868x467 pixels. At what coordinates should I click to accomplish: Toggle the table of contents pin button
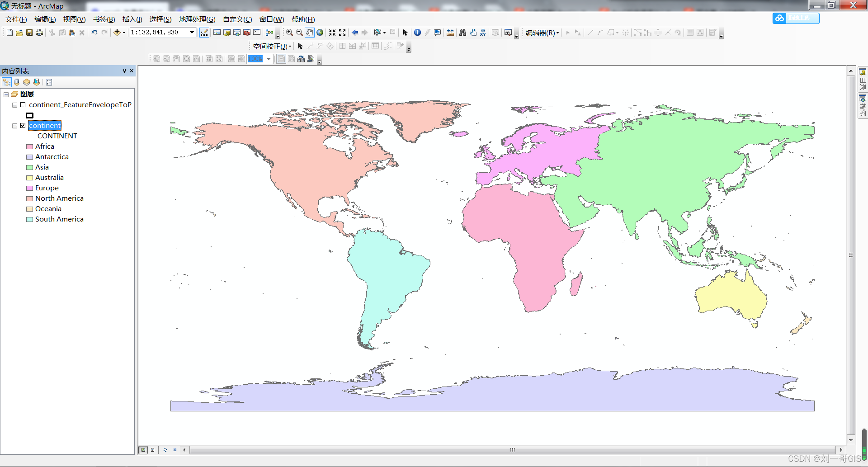[x=124, y=71]
